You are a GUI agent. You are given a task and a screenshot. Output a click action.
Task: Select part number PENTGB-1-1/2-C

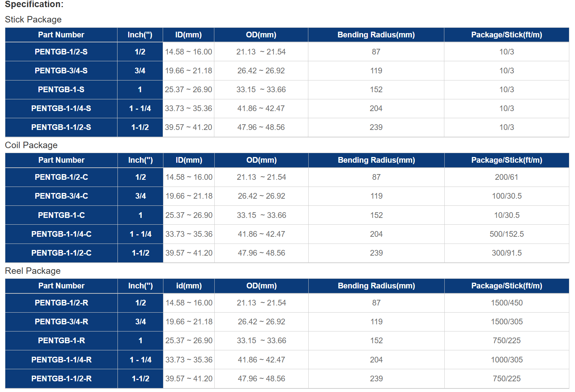(x=61, y=253)
